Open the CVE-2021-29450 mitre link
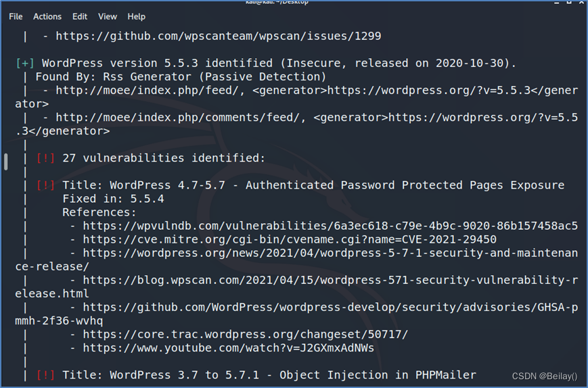This screenshot has height=388, width=588. (290, 239)
